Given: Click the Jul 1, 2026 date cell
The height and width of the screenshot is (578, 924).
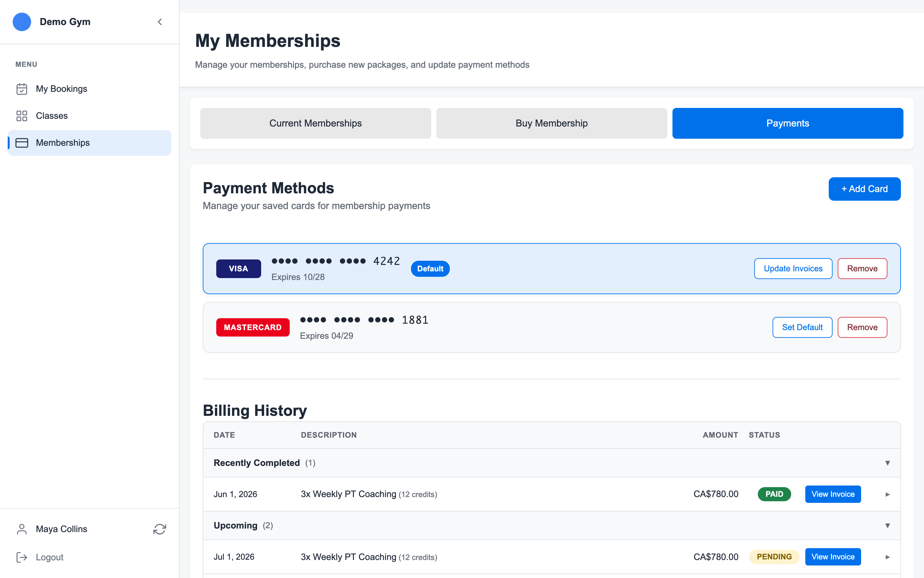Looking at the screenshot, I should tap(234, 557).
